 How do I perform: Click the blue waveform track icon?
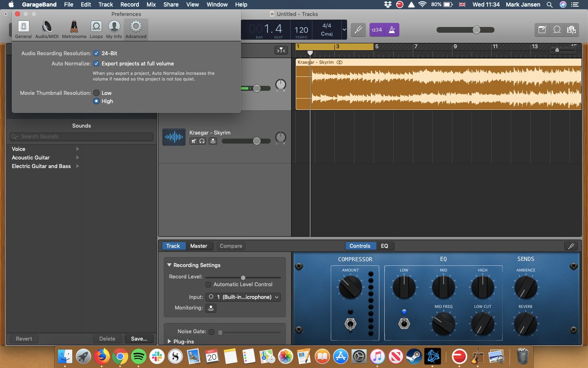(174, 137)
